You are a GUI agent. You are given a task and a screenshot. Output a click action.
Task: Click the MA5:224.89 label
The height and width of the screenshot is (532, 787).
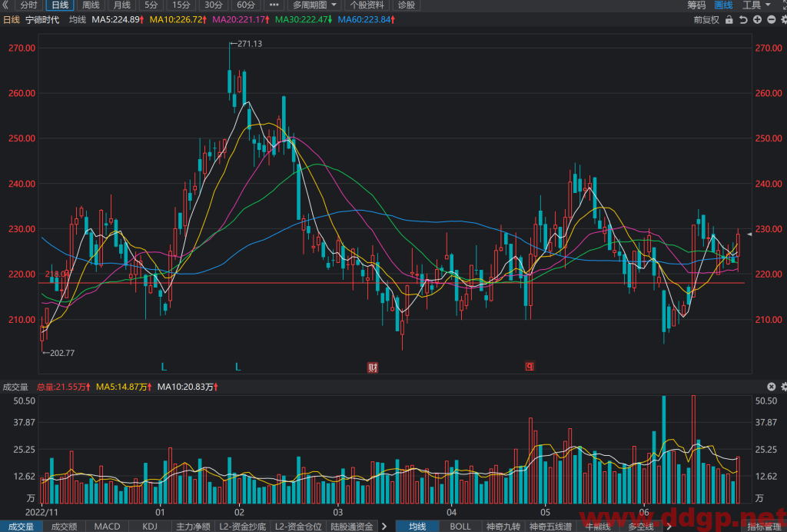(118, 19)
